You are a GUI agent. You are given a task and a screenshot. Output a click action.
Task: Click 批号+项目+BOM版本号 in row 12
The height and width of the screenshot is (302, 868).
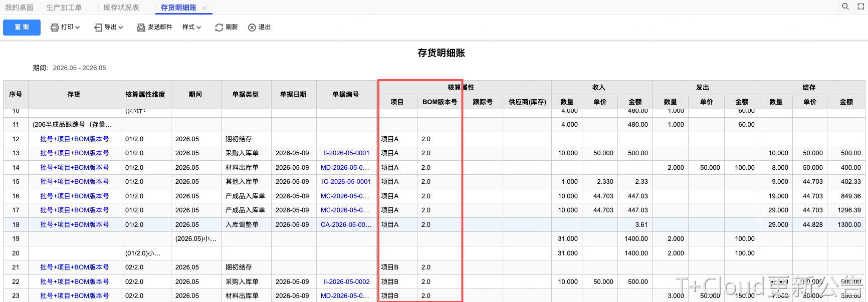(74, 139)
